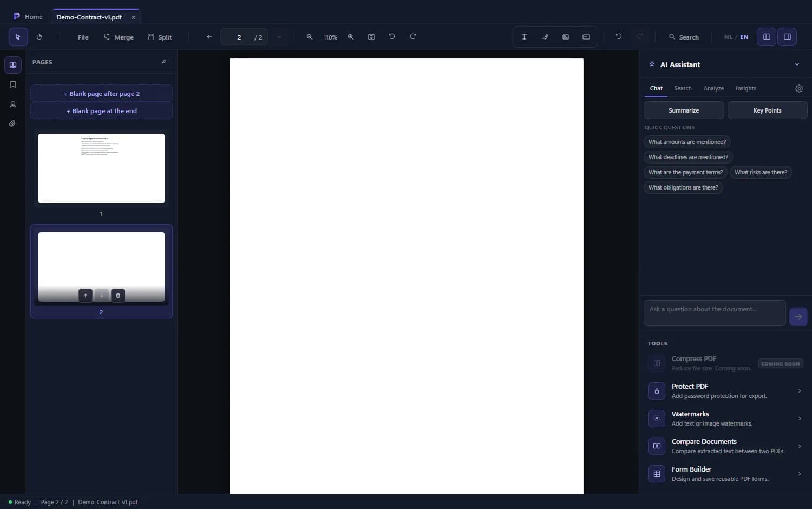The width and height of the screenshot is (812, 509).
Task: Select the form field tool
Action: click(586, 37)
